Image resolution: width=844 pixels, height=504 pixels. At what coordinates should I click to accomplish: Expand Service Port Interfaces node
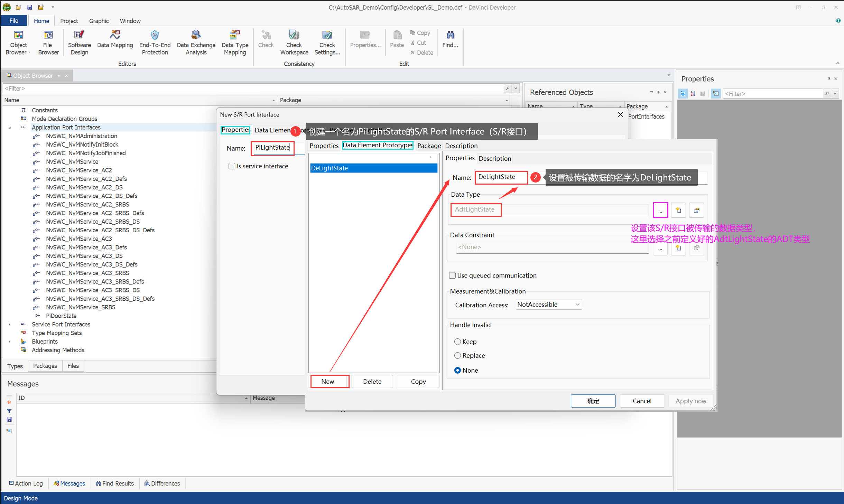pos(10,325)
